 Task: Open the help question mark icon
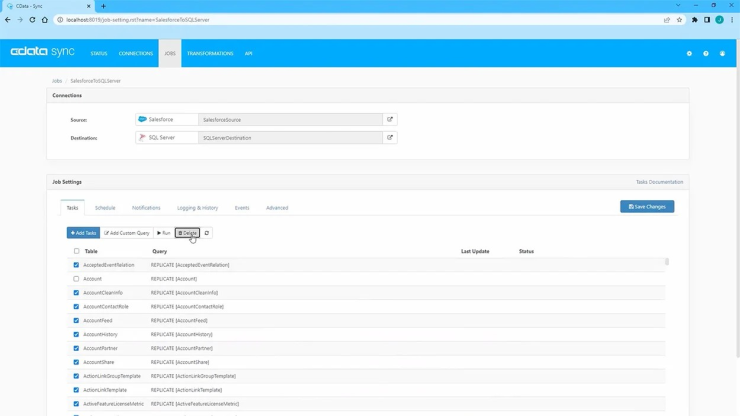point(706,54)
